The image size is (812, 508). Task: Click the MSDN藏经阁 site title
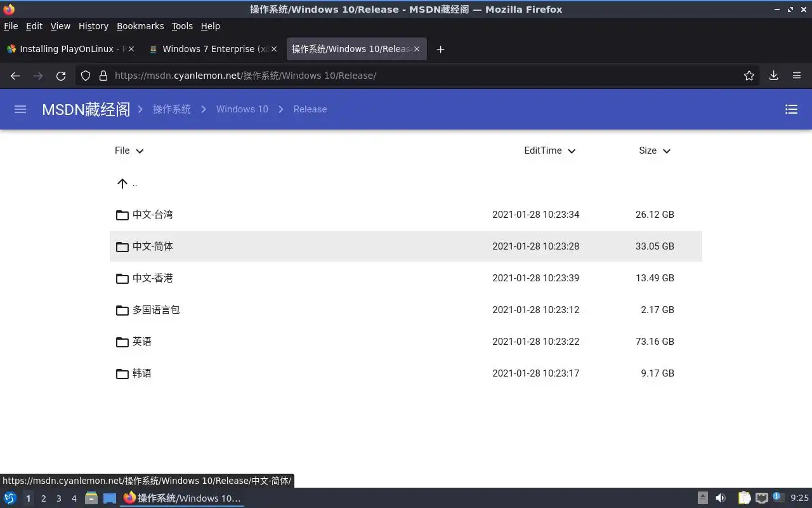[86, 109]
